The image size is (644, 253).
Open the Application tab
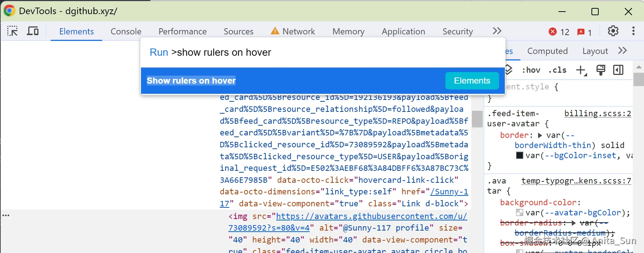point(403,31)
